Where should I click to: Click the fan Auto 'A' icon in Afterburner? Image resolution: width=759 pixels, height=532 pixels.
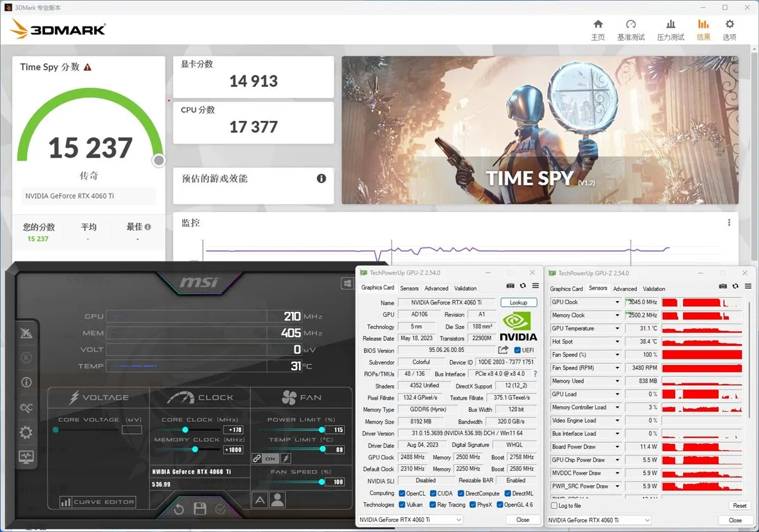(x=259, y=500)
